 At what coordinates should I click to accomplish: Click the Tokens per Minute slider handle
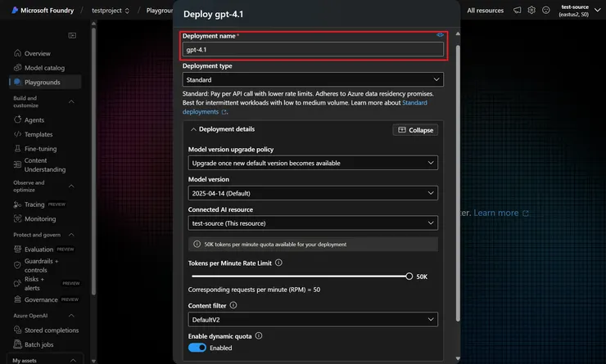tap(409, 276)
